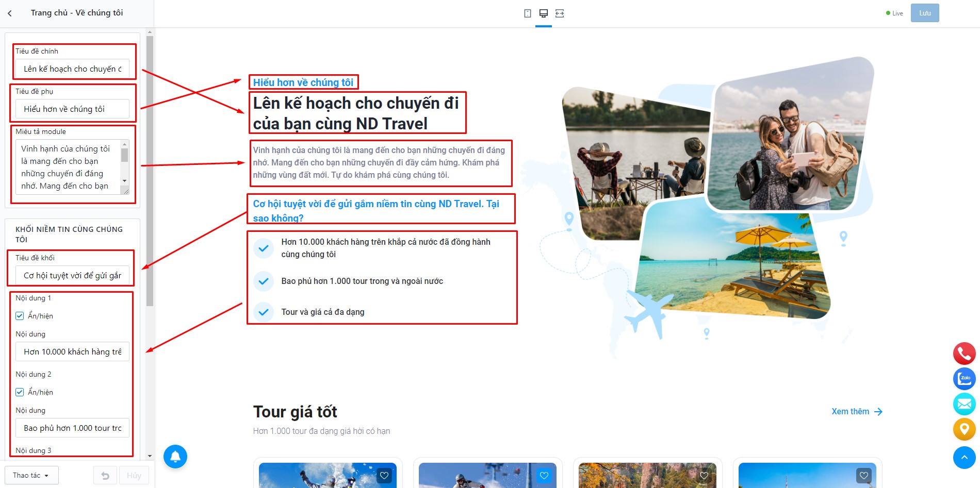Viewport: 980px width, 488px height.
Task: Select the desktop preview icon
Action: (x=544, y=13)
